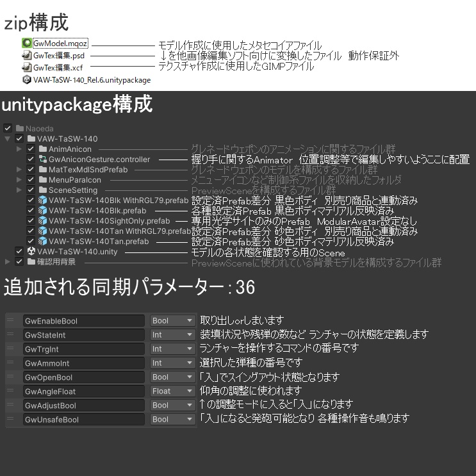Click the VAW-TaSW-140 folder icon
This screenshot has height=476, width=476.
31,139
